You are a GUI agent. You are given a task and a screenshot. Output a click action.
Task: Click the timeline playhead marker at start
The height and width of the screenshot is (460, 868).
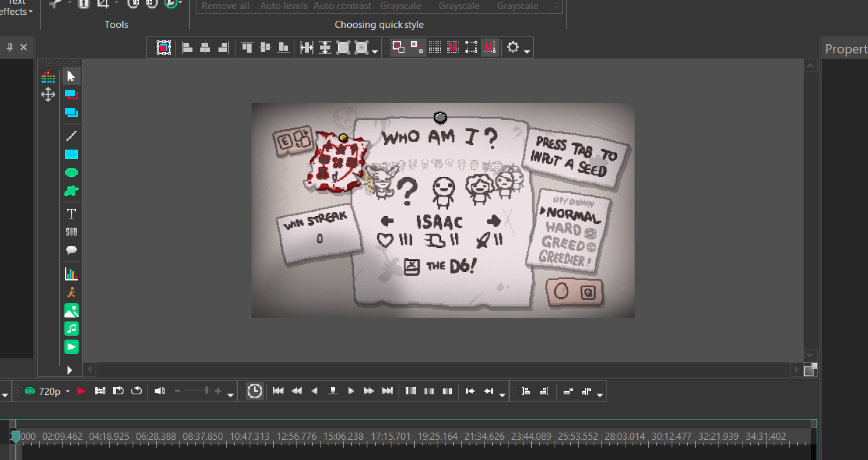(x=16, y=437)
